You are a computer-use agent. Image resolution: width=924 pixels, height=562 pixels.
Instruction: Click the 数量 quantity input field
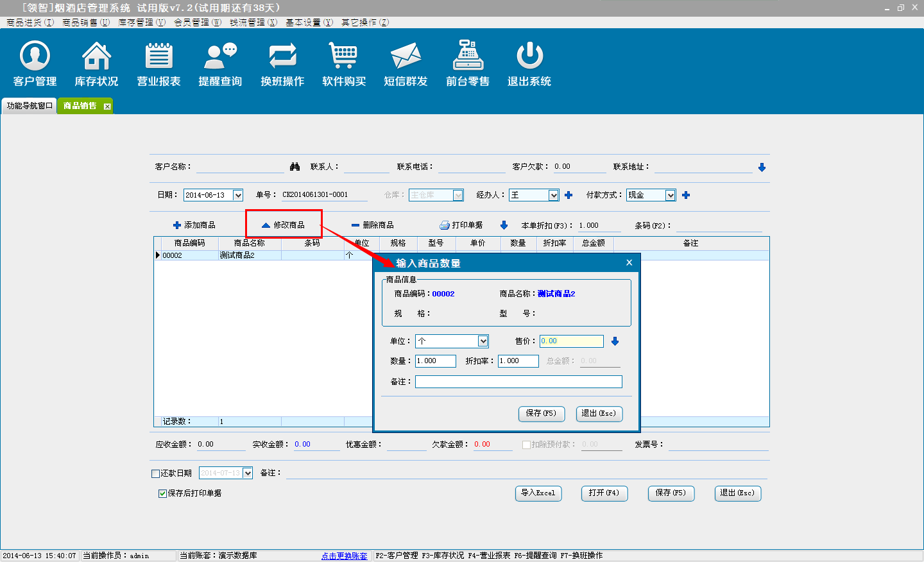(x=435, y=361)
